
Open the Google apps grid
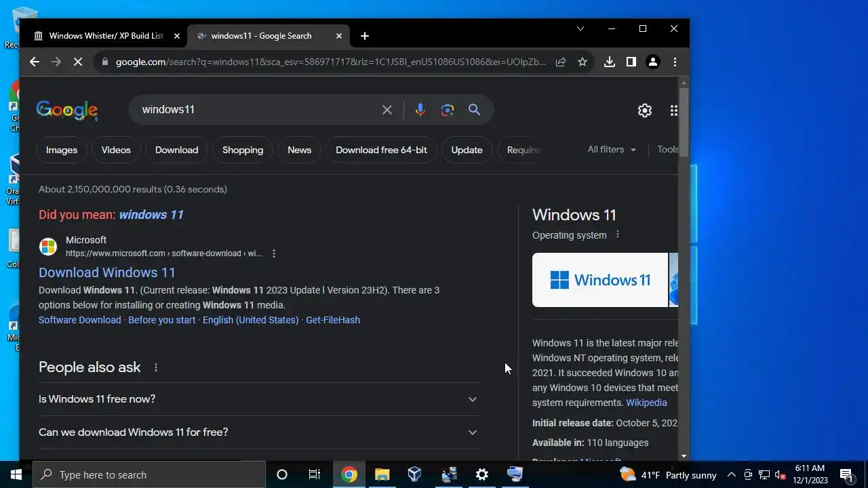[673, 110]
